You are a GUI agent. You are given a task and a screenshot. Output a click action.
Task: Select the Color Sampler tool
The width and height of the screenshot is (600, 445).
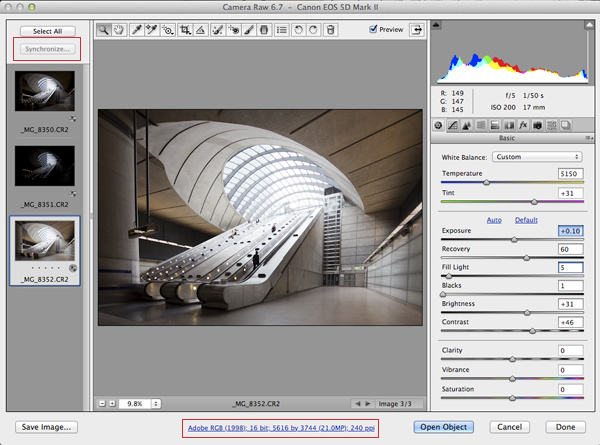pos(152,30)
